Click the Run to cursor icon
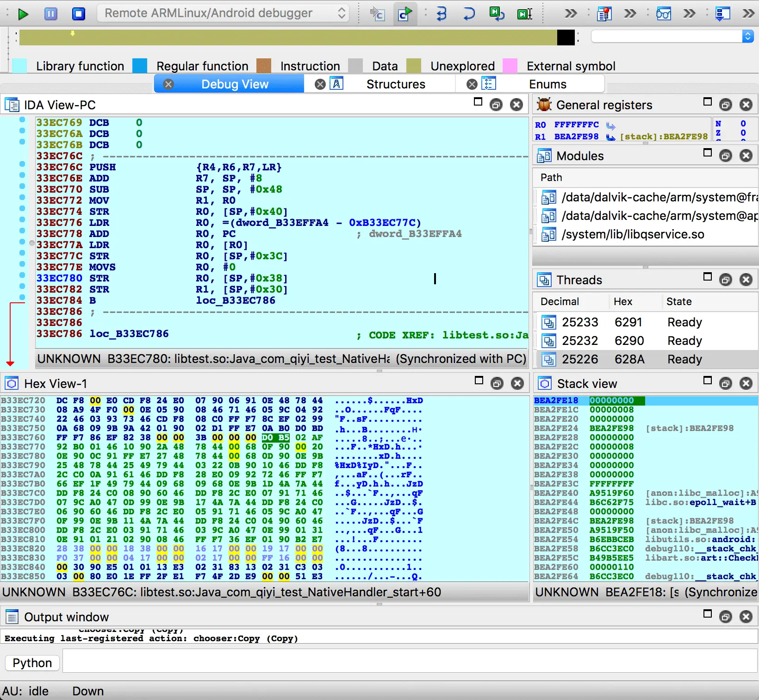Screen dimensions: 759x700 [x=525, y=14]
